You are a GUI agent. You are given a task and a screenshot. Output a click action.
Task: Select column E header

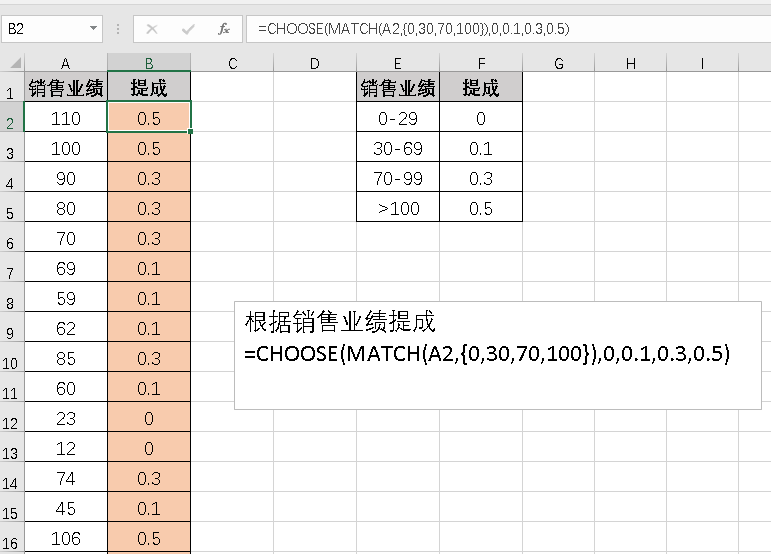coord(398,63)
